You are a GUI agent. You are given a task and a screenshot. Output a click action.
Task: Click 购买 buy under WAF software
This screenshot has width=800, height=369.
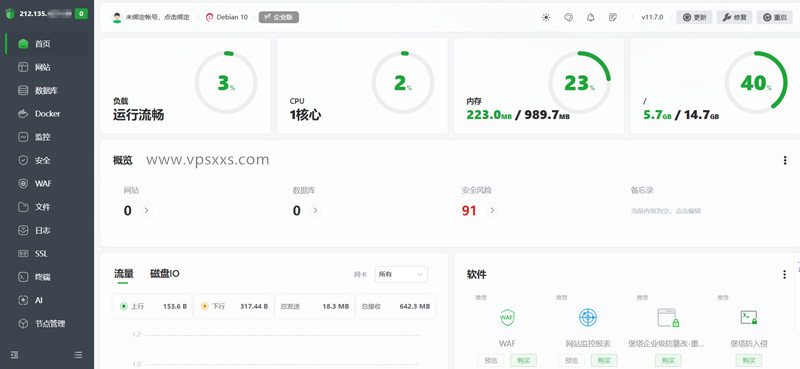(523, 360)
